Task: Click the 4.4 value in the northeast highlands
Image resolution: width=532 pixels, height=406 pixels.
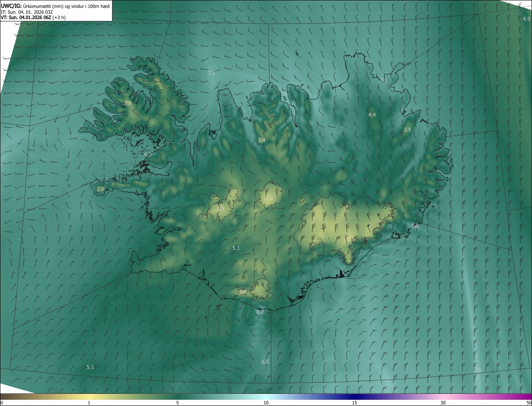Action: [x=372, y=115]
